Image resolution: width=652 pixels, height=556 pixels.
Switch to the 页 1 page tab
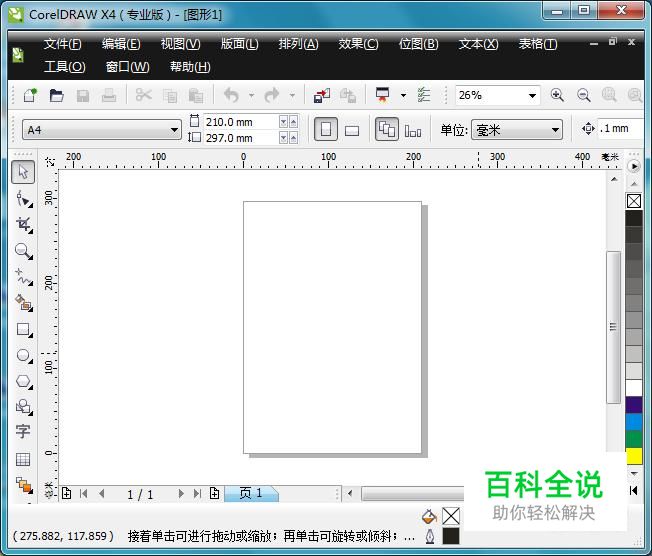[251, 493]
